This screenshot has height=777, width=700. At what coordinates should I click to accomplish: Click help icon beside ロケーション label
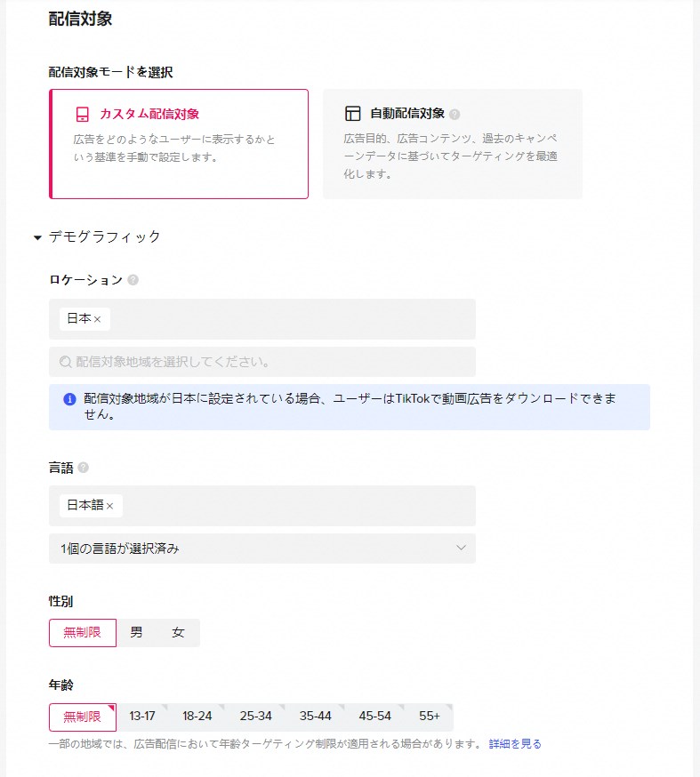(x=133, y=280)
